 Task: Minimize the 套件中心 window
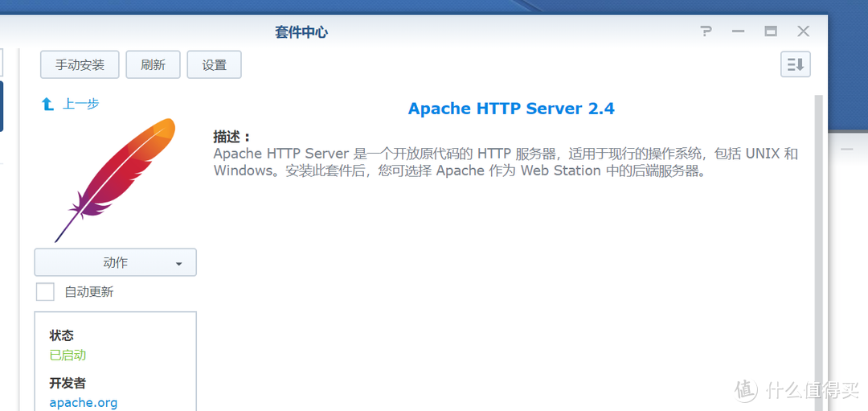click(738, 31)
